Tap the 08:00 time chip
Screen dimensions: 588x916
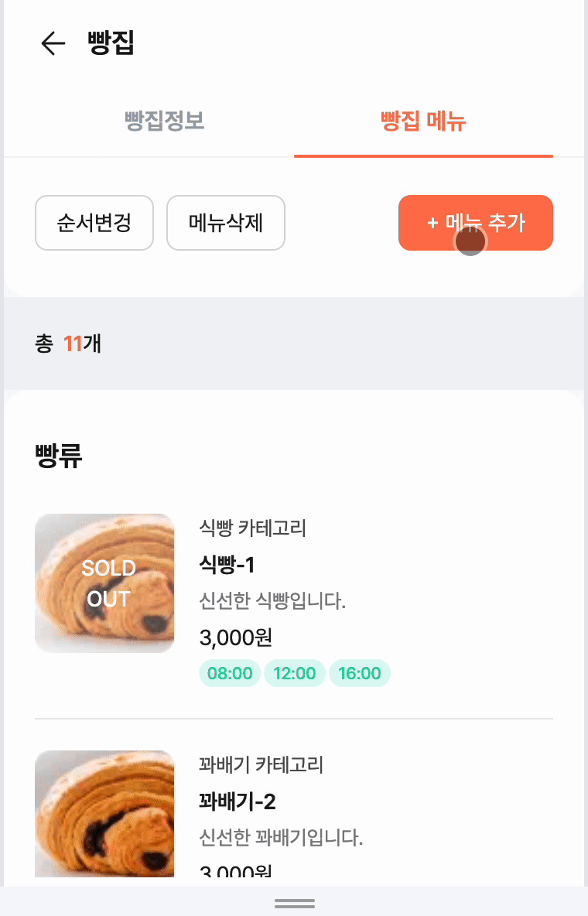tap(230, 673)
